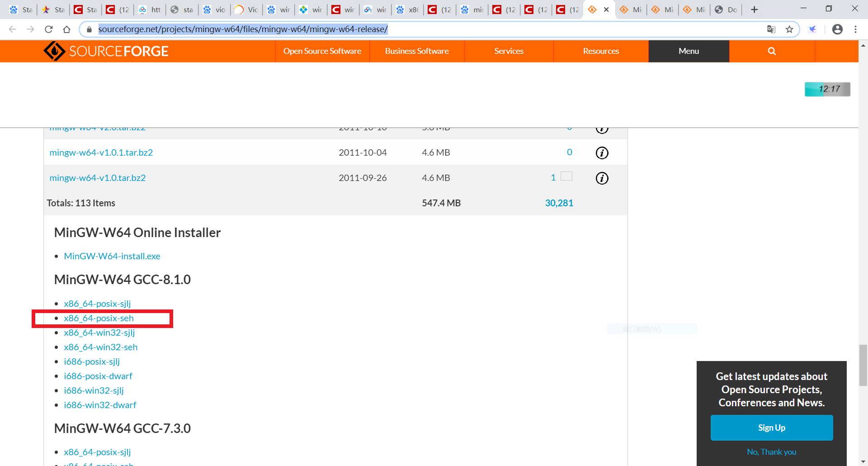Viewport: 868px width, 466px height.
Task: Open the i686-posix-sjlj link
Action: tap(92, 361)
